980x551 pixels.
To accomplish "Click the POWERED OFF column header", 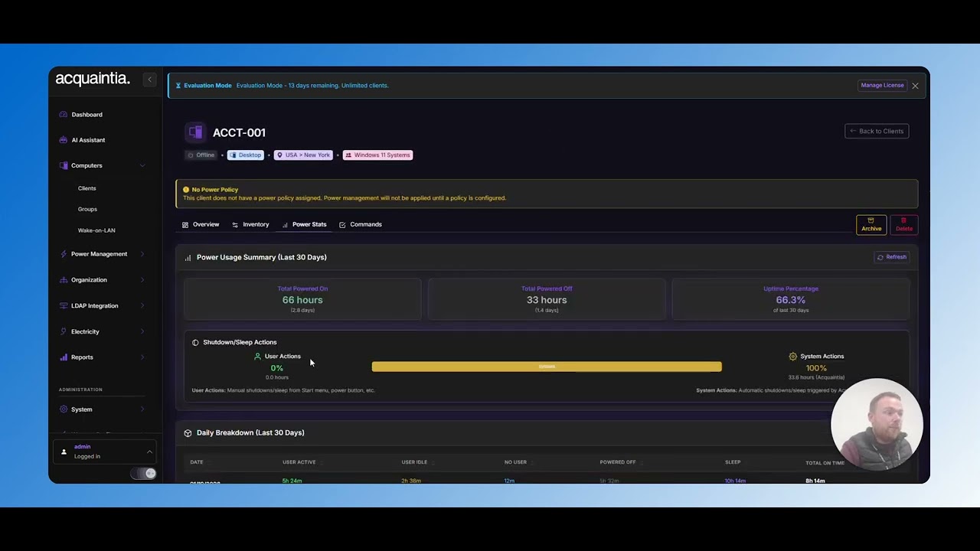I will coord(618,463).
